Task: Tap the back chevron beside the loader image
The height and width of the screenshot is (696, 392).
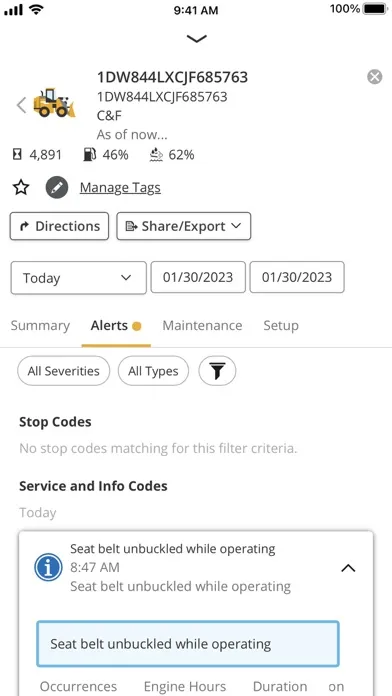Action: tap(21, 105)
